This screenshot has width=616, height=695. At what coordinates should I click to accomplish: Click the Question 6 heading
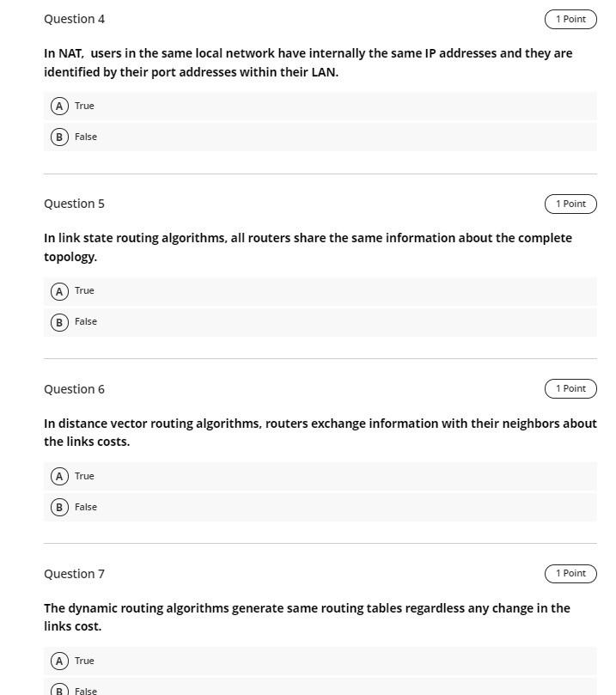(74, 388)
